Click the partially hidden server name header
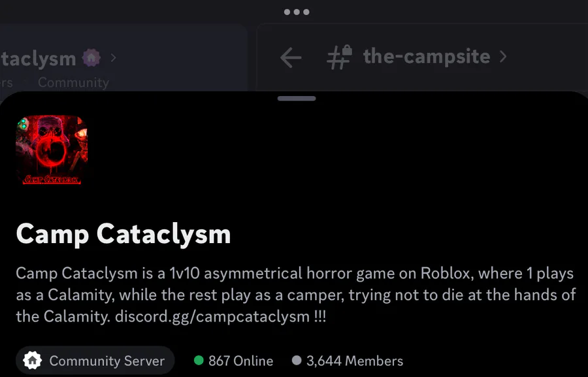The width and height of the screenshot is (588, 377). 38,59
